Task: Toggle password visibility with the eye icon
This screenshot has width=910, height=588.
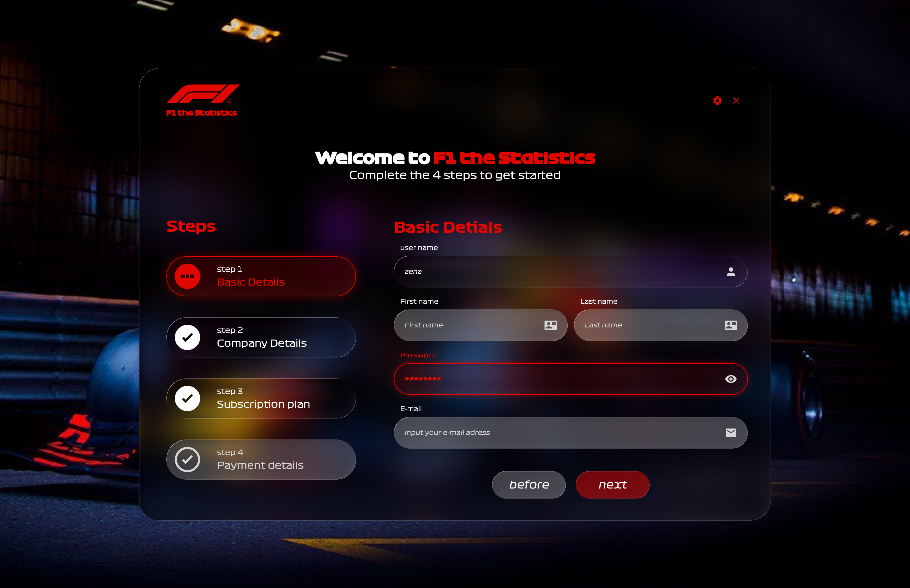Action: point(730,379)
